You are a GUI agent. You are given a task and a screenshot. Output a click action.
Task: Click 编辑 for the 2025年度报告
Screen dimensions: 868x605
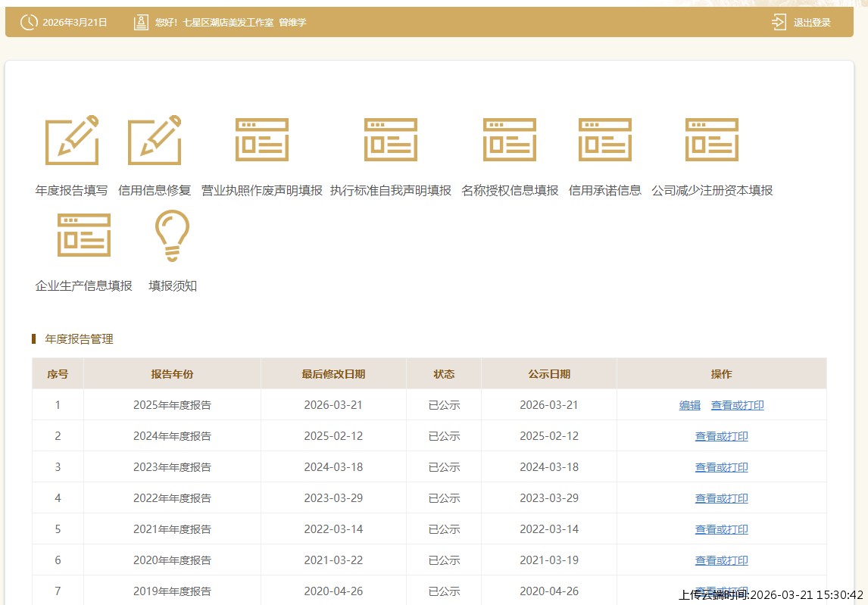click(x=690, y=405)
